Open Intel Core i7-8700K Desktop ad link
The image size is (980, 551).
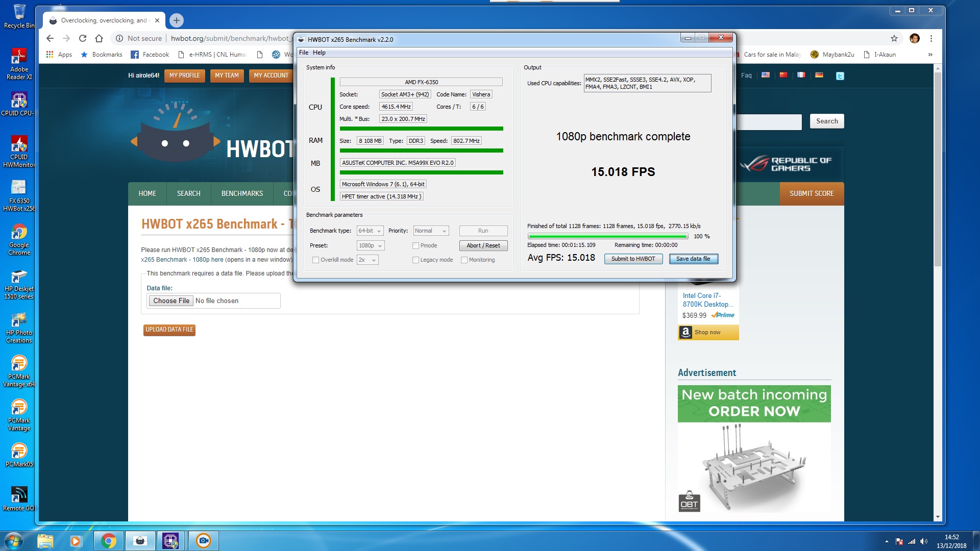tap(707, 300)
